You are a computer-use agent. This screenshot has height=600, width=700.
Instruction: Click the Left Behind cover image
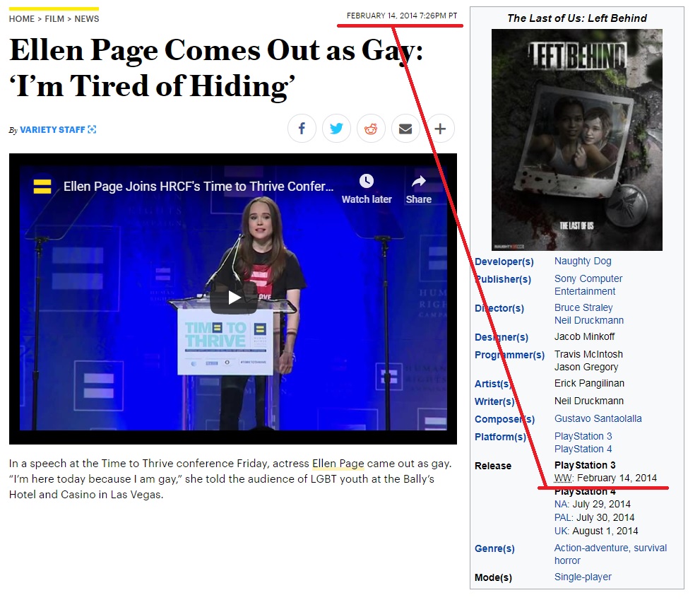pos(577,140)
